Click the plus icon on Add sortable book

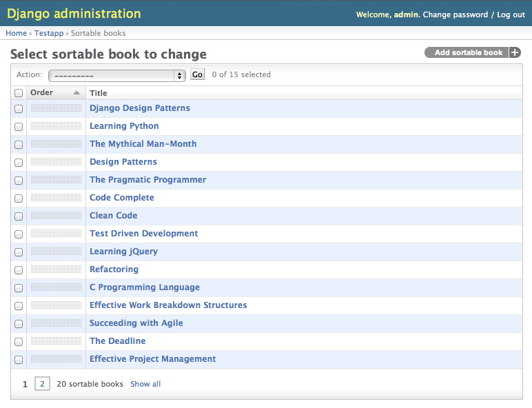click(515, 52)
